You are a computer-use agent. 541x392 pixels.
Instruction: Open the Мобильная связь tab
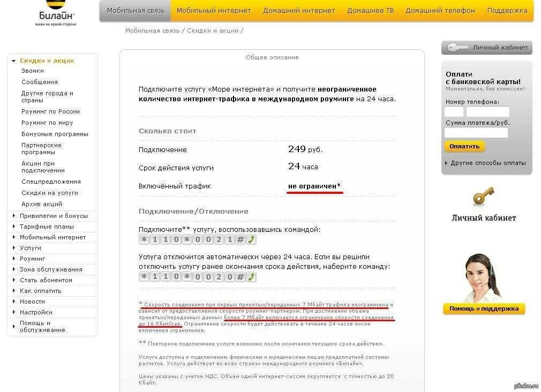pyautogui.click(x=136, y=11)
